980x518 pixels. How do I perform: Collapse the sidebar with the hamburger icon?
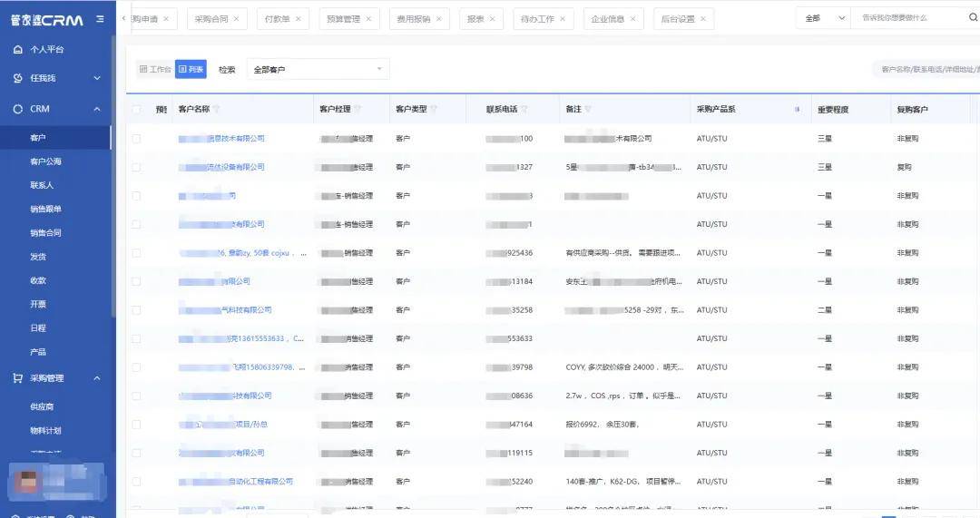point(99,19)
